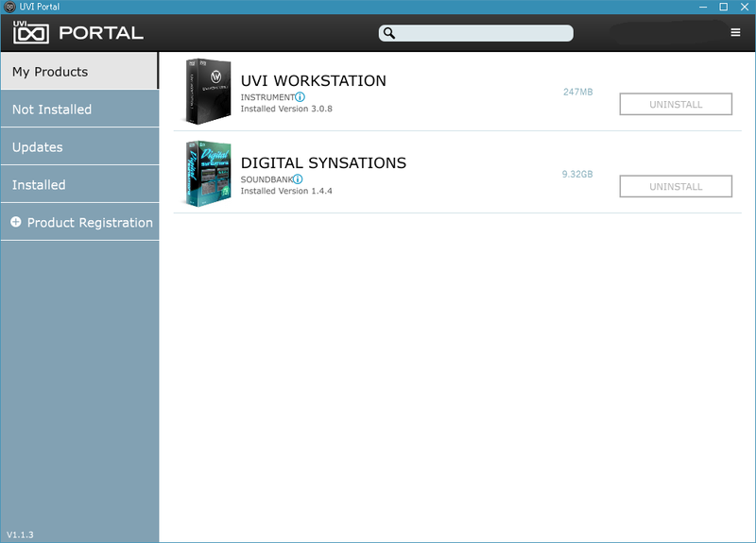The width and height of the screenshot is (756, 543).
Task: Click the Product Registration plus icon
Action: point(16,222)
